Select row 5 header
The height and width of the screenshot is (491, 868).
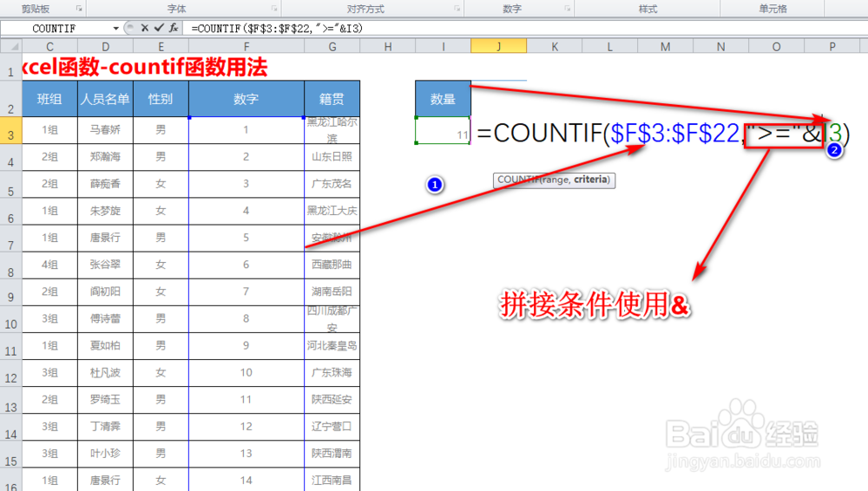point(11,184)
